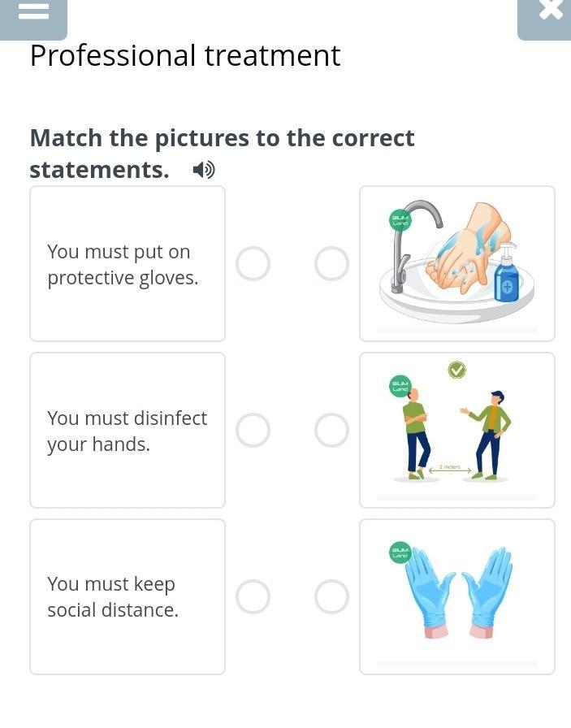Image resolution: width=571 pixels, height=728 pixels.
Task: Click the green logo badge on gloves picture
Action: (x=400, y=552)
